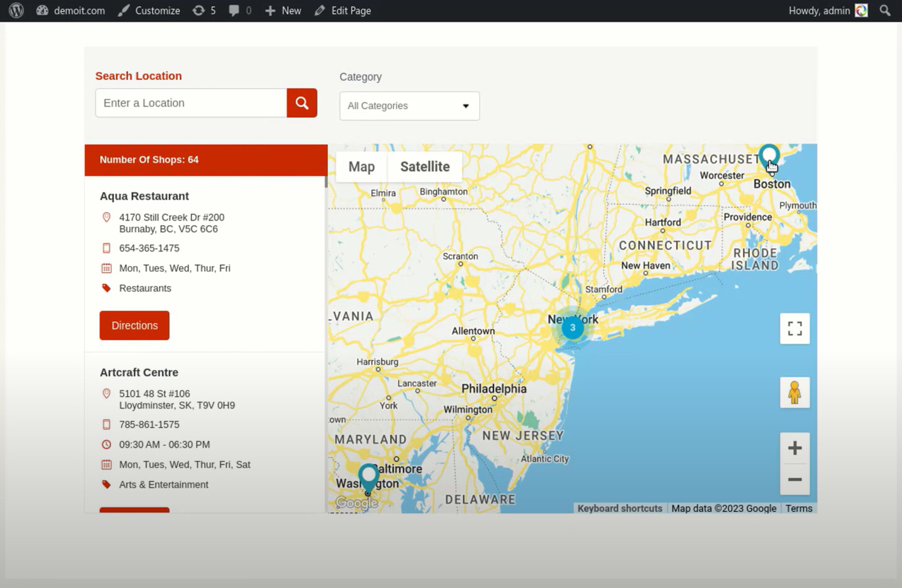Select the cluster marker labeled 3
This screenshot has width=902, height=588.
[572, 327]
